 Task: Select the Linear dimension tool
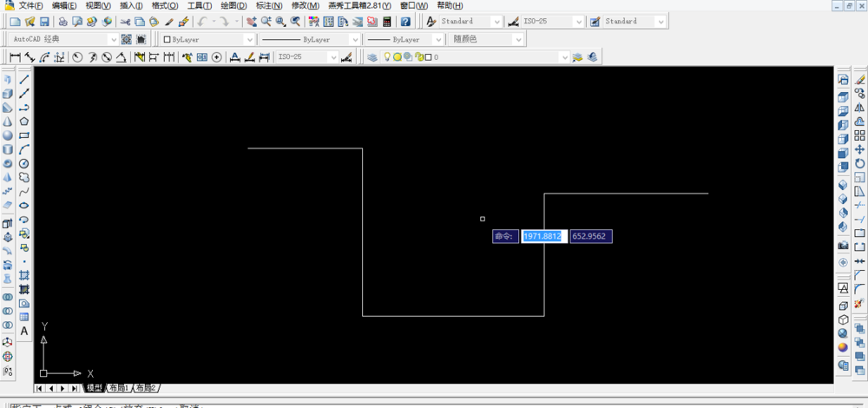pyautogui.click(x=15, y=56)
